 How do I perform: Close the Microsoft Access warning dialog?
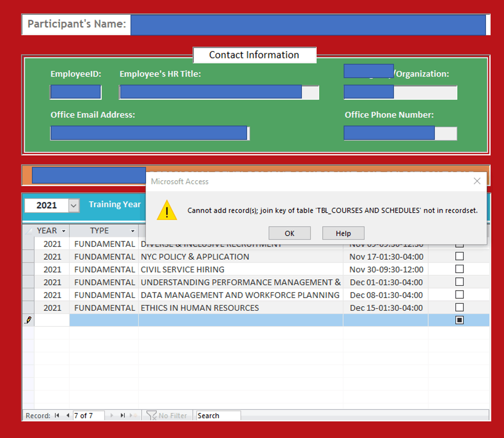coord(477,181)
